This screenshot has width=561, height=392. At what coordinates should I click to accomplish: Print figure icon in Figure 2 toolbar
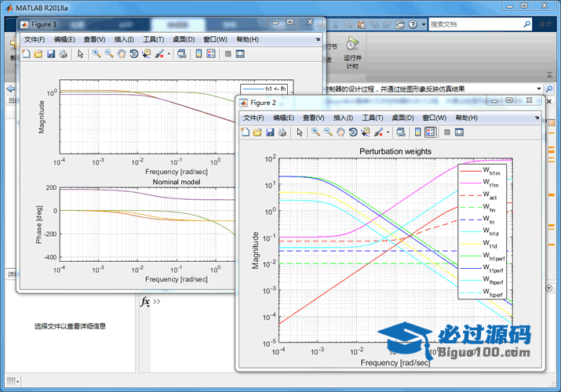pyautogui.click(x=282, y=132)
